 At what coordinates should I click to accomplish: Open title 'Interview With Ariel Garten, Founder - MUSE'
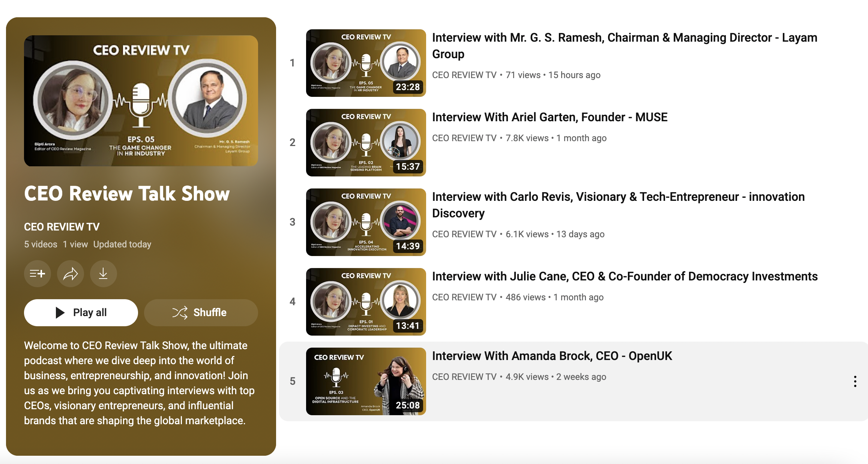(550, 117)
